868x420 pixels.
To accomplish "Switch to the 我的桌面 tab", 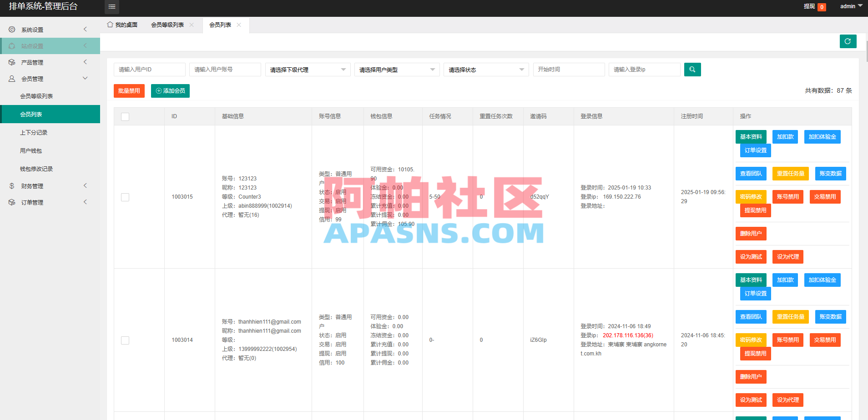I will (x=123, y=25).
